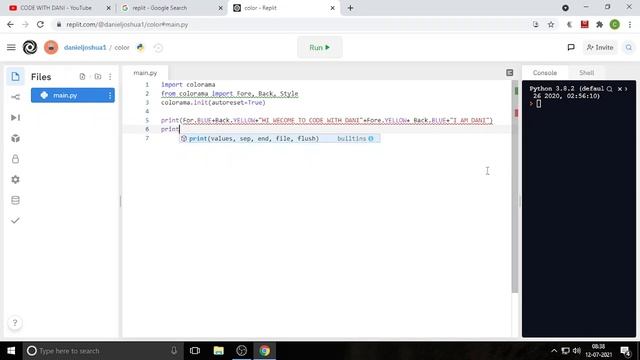
Task: Open the main.py file options menu
Action: (x=110, y=96)
